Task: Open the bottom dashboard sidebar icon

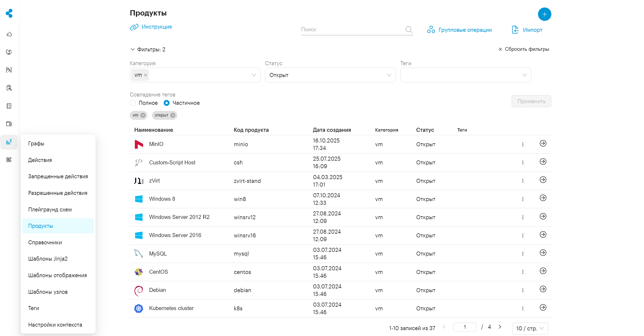Action: [9, 160]
